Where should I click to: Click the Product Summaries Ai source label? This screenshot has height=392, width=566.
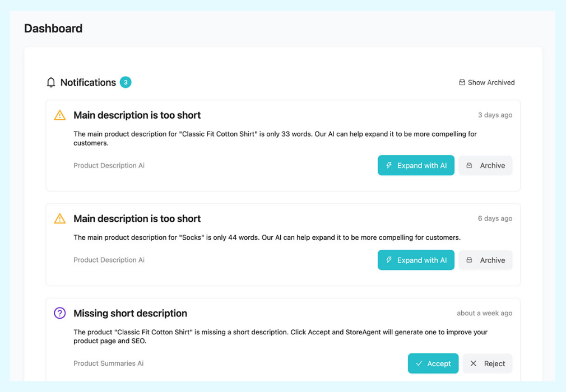(x=108, y=363)
